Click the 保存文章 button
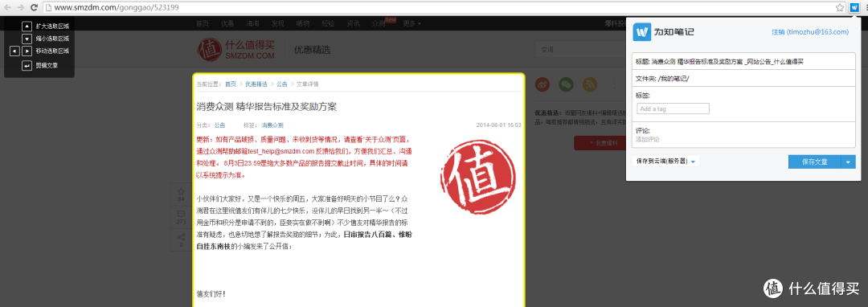868x307 pixels. pos(814,162)
